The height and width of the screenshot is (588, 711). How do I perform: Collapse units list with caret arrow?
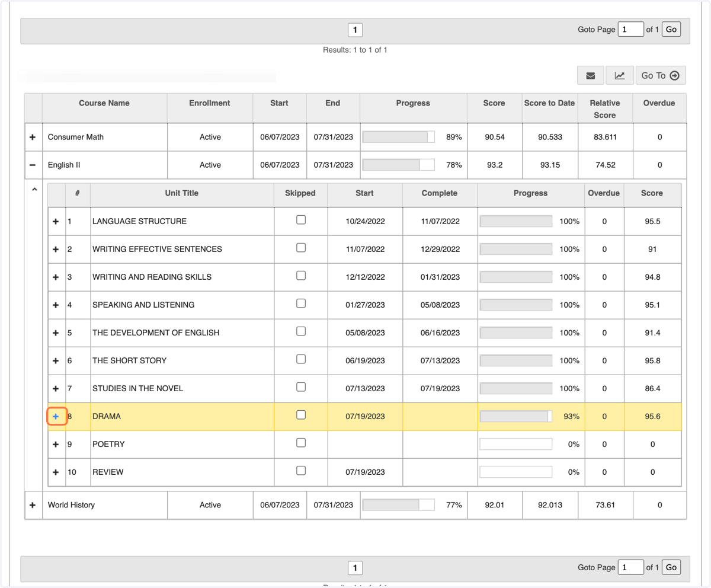pos(34,190)
